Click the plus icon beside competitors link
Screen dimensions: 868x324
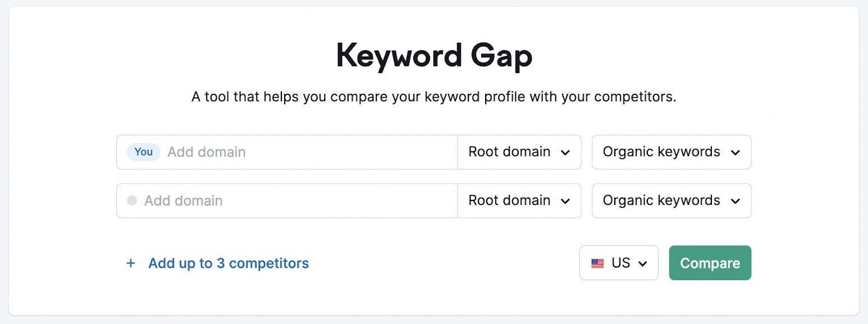tap(131, 263)
